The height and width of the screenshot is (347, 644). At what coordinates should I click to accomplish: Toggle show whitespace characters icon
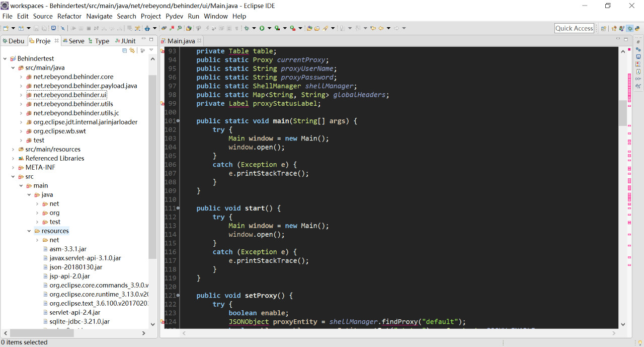[x=236, y=28]
